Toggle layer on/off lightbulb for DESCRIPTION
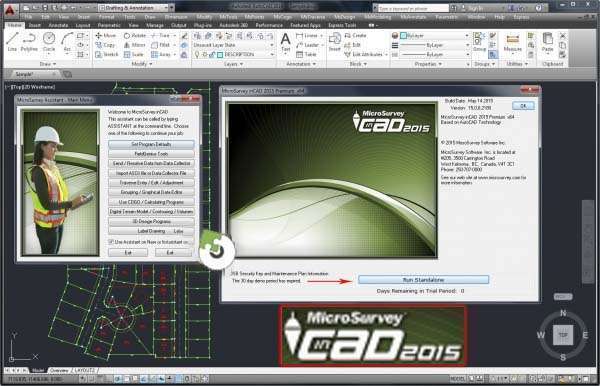Screen dimensions: 600x386 [197, 55]
